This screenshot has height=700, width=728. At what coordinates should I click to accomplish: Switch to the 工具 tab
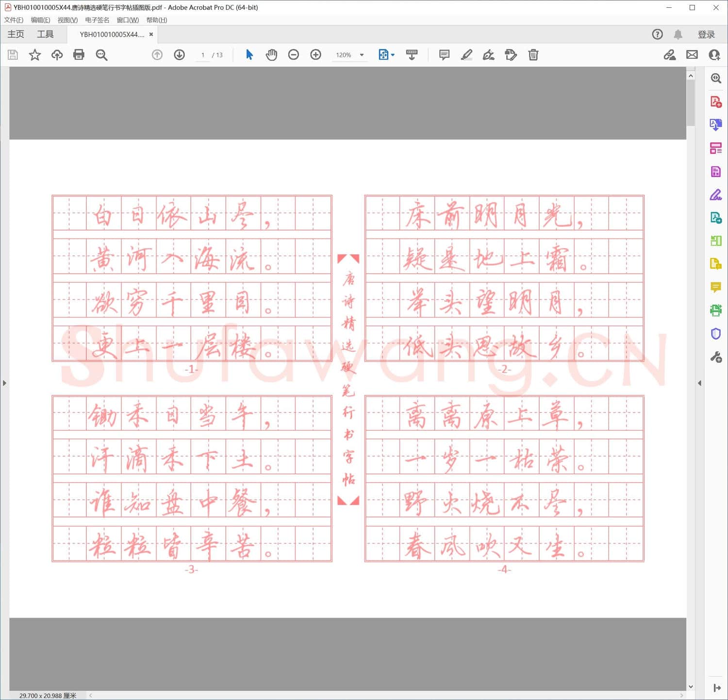coord(45,34)
